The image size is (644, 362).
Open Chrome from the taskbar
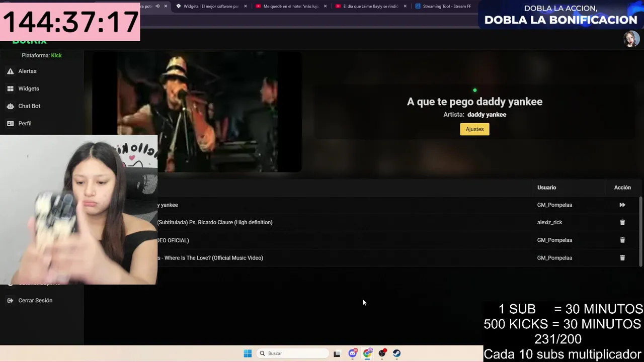[367, 353]
